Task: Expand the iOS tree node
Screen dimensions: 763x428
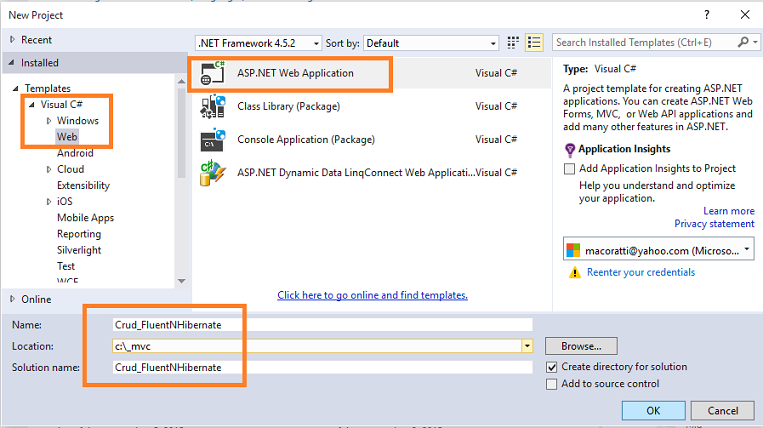Action: [x=49, y=201]
